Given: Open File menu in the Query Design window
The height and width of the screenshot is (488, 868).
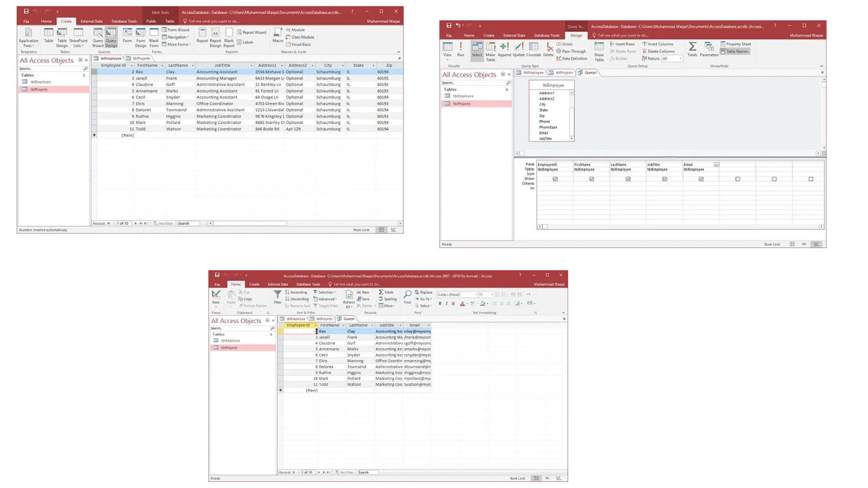Looking at the screenshot, I should (449, 36).
